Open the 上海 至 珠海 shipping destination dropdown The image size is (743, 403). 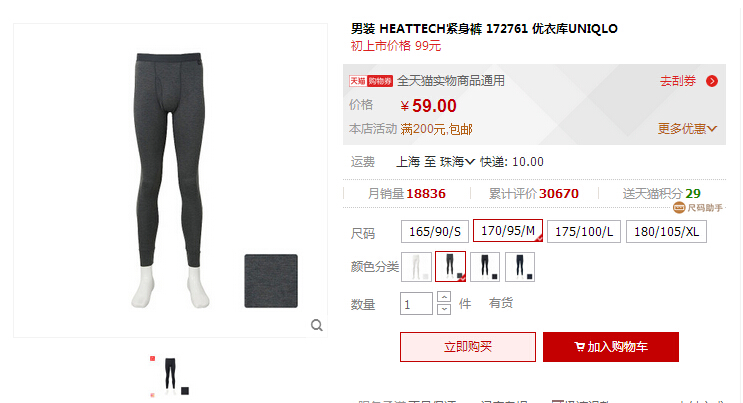pos(435,162)
